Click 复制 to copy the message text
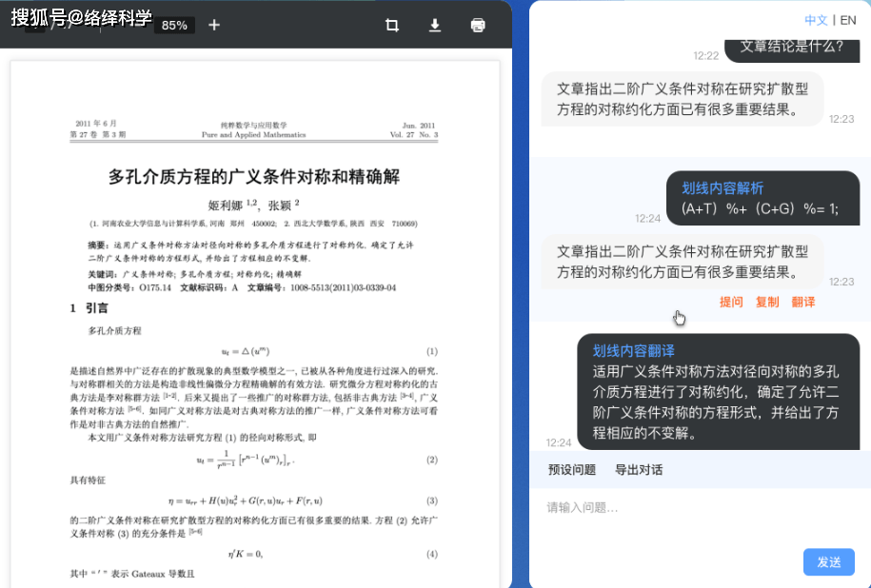This screenshot has height=588, width=871. point(767,303)
